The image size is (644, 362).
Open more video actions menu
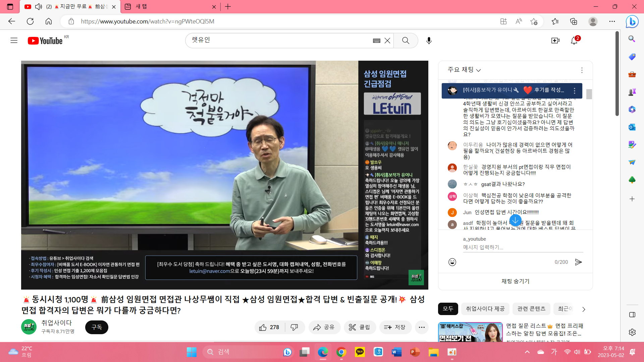422,327
